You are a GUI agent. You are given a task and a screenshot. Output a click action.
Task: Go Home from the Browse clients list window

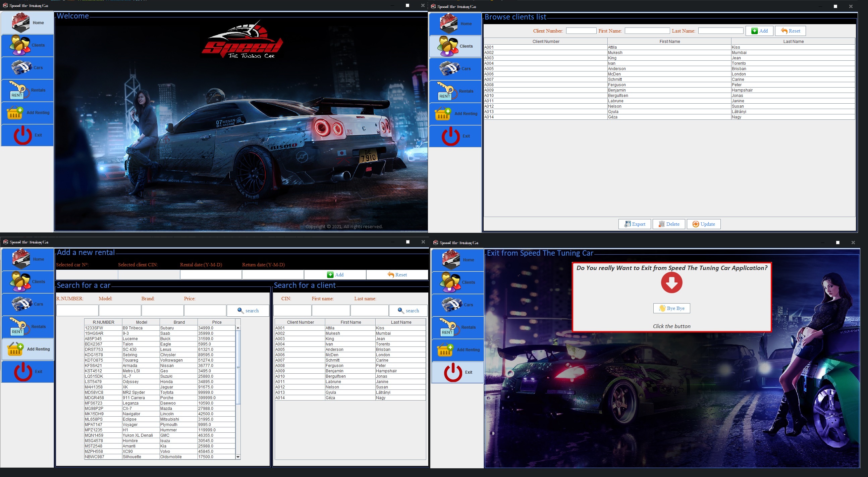(x=455, y=23)
